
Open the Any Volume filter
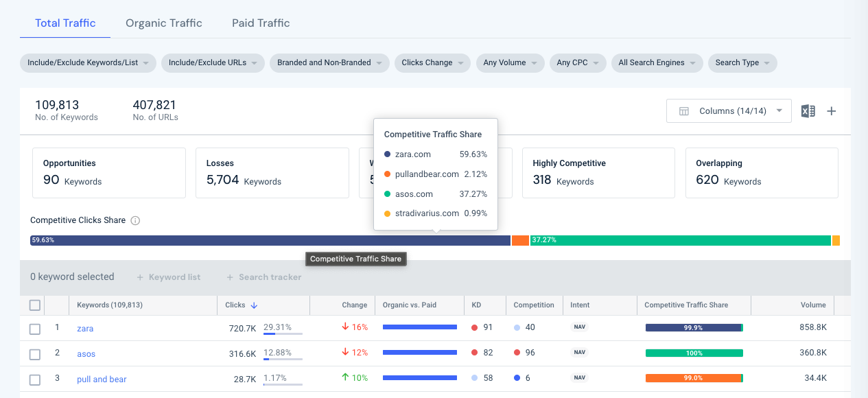pyautogui.click(x=510, y=62)
